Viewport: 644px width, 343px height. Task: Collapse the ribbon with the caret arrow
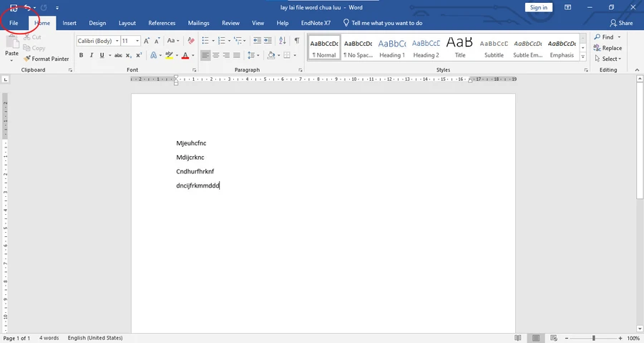click(x=637, y=70)
